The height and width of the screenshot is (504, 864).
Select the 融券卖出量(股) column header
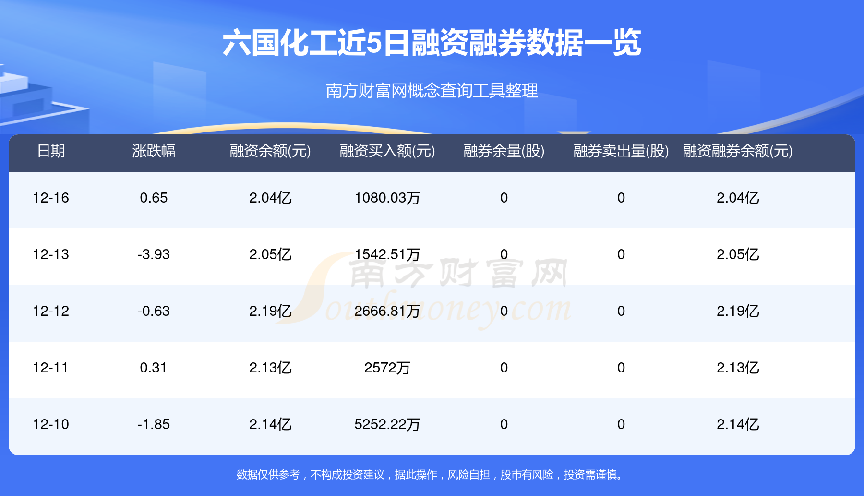[x=621, y=151]
